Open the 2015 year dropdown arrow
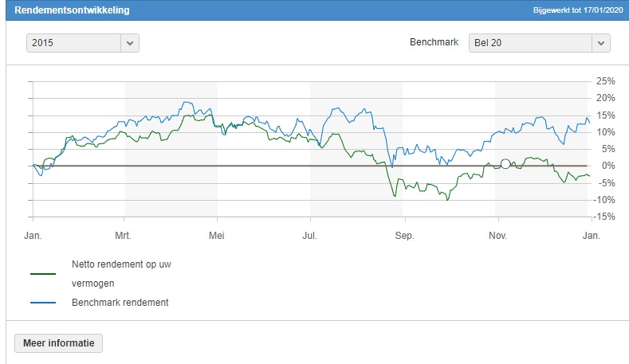Image resolution: width=629 pixels, height=364 pixels. 130,43
